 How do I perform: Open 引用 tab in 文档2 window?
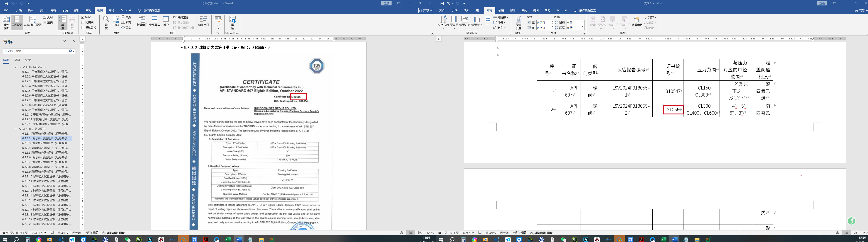[501, 10]
